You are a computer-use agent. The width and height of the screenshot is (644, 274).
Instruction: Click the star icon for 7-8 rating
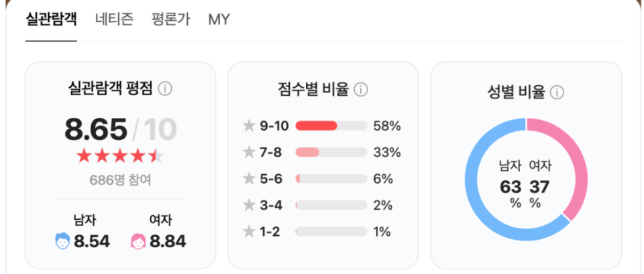point(249,152)
